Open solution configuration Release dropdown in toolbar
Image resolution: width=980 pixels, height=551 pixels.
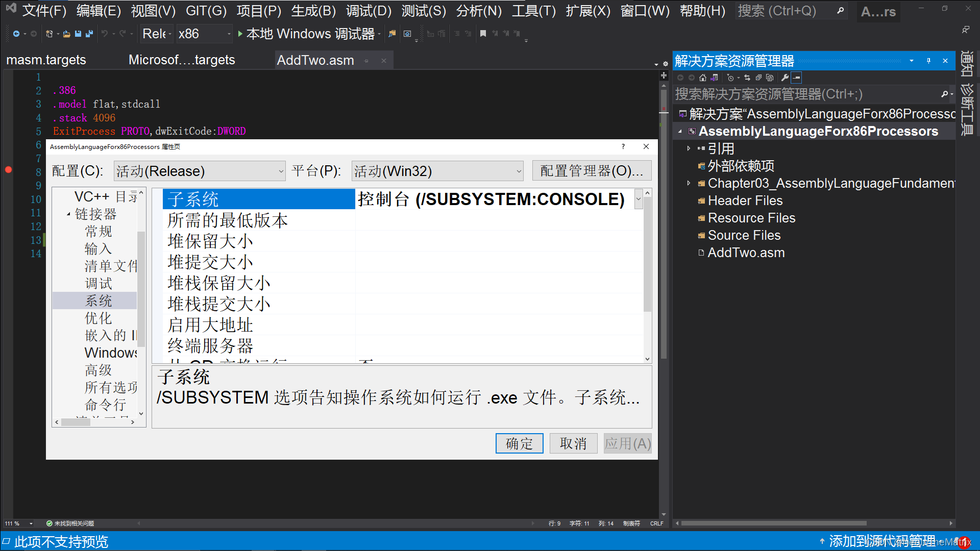pyautogui.click(x=157, y=34)
